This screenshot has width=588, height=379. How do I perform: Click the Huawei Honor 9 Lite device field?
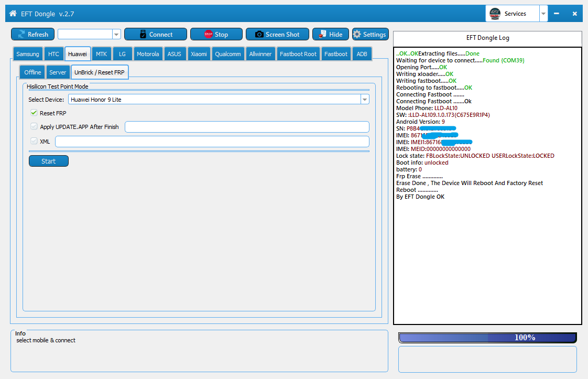(214, 100)
